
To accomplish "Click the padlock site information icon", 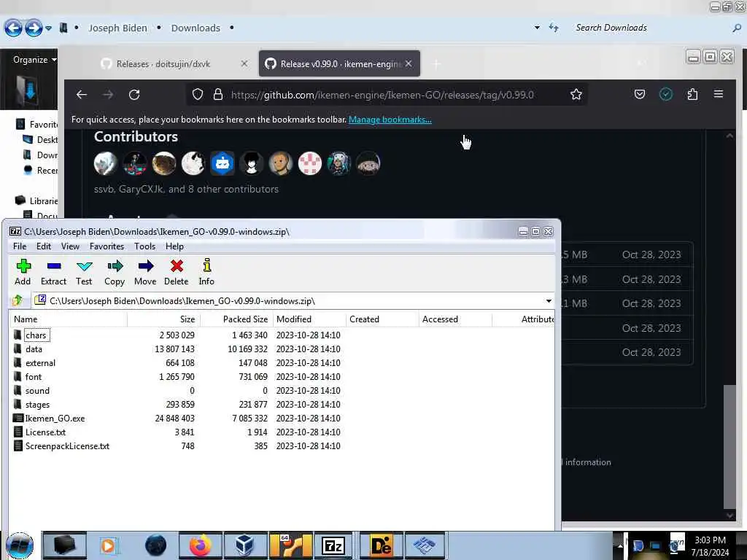I will pos(217,94).
